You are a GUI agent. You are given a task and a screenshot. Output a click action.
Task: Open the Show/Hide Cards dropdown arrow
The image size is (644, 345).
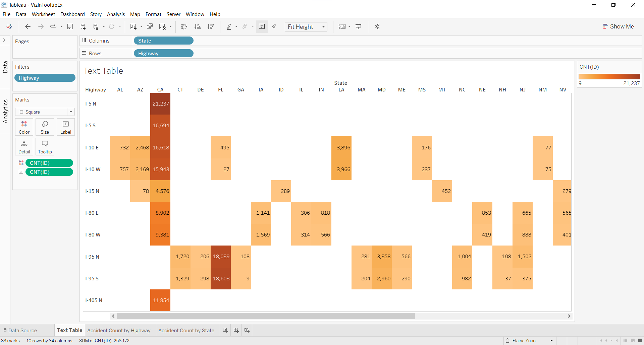[350, 27]
